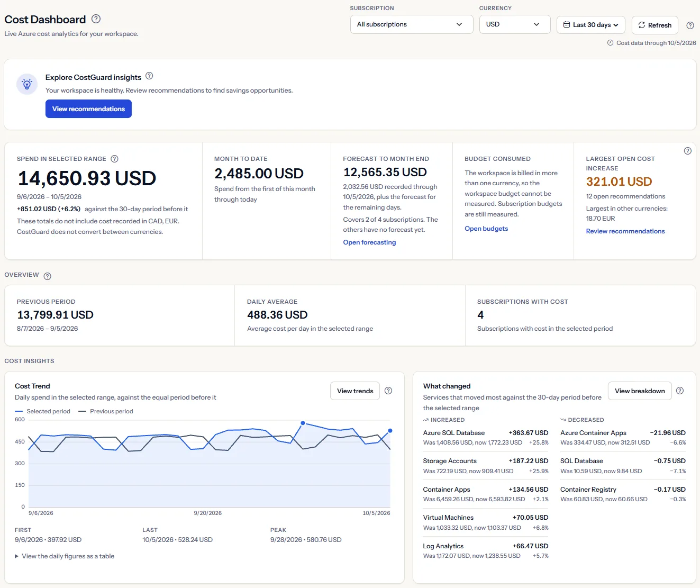Select the Virtual Machines row
Screen dimensions: 700x588
click(486, 522)
